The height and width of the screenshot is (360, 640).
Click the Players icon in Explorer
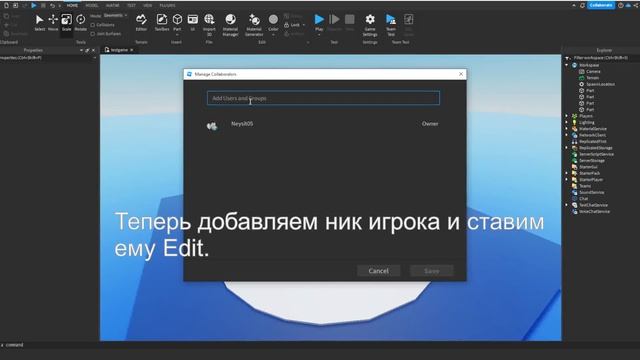tap(575, 116)
